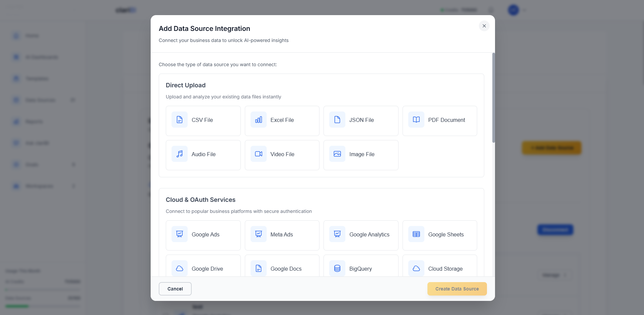Select the BigQuery cloud service
The image size is (644, 315).
click(361, 268)
